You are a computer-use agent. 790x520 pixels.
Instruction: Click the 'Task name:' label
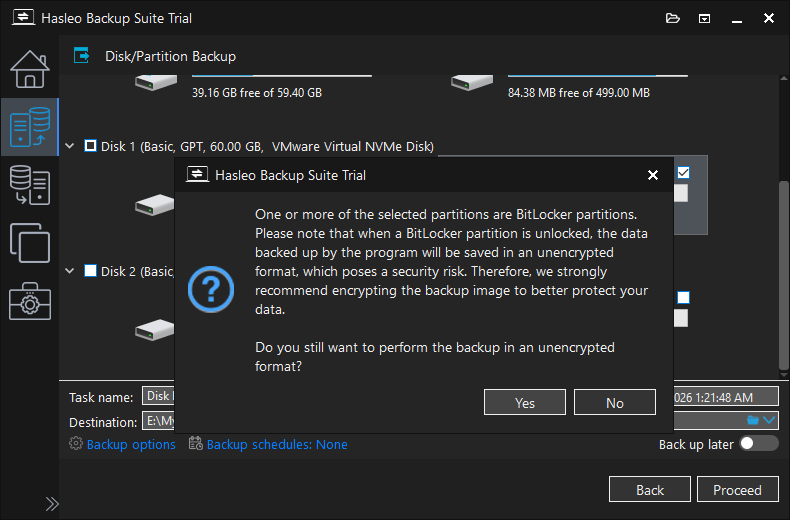[x=101, y=398]
